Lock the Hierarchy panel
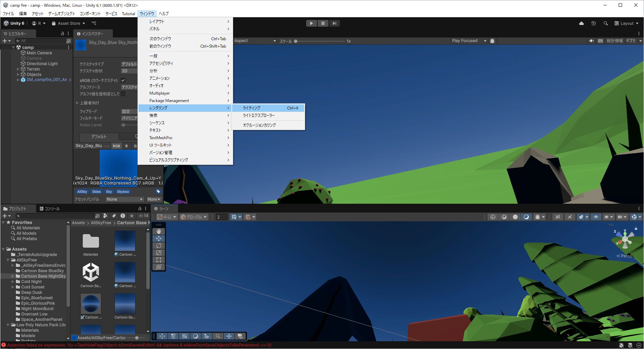This screenshot has width=644, height=349. click(x=63, y=33)
